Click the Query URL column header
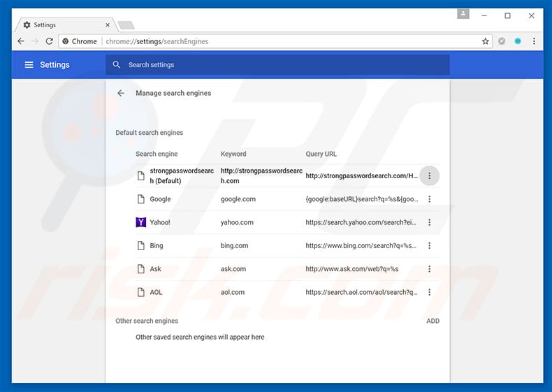Image resolution: width=552 pixels, height=392 pixels. (x=321, y=154)
